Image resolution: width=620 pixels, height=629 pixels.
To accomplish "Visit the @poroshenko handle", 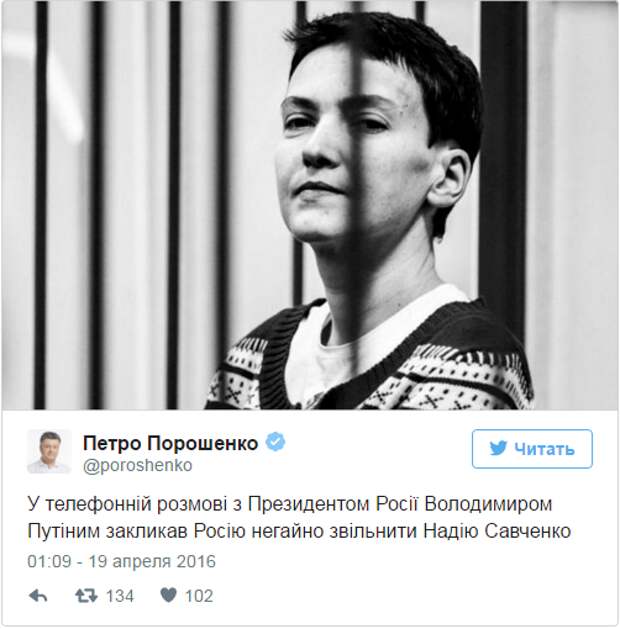I will click(138, 465).
